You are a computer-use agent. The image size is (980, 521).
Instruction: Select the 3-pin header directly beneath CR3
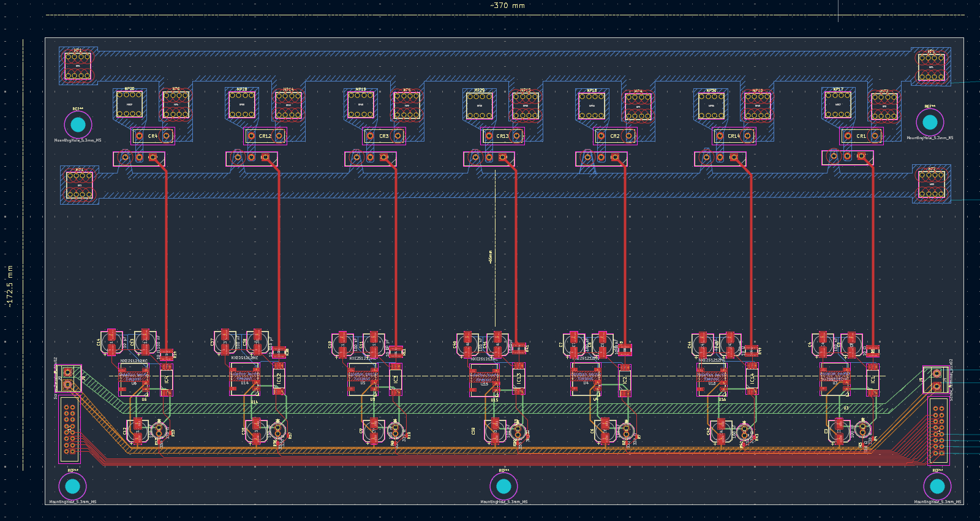tap(370, 158)
